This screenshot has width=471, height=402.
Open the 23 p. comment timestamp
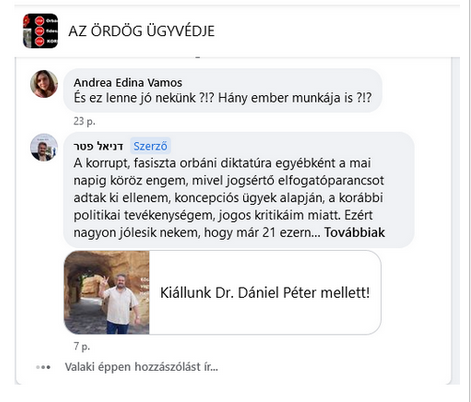tap(84, 121)
